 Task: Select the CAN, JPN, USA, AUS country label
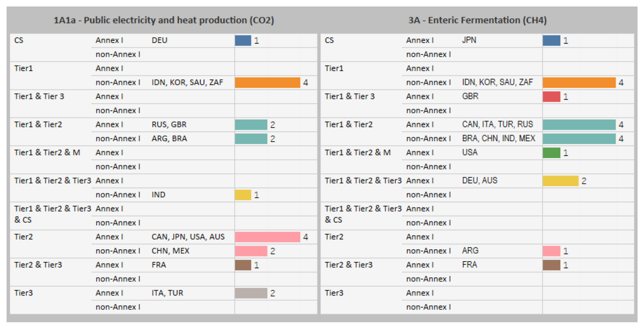188,237
